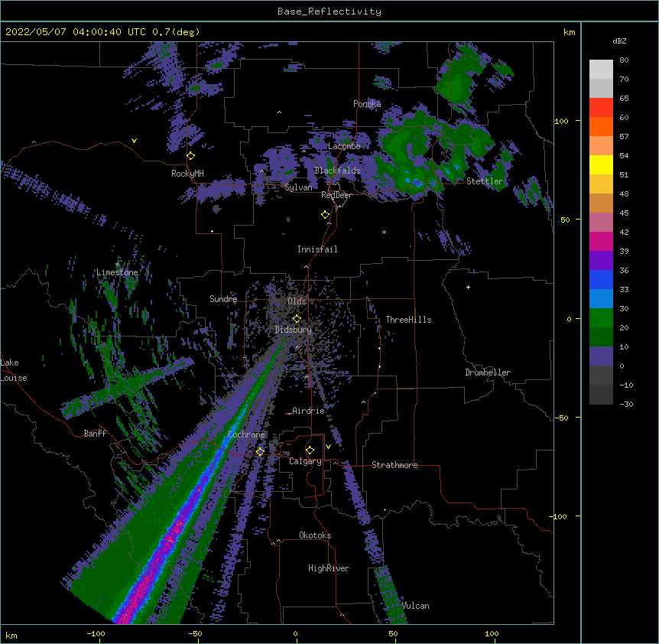Click the Blackfalds town label

click(337, 171)
